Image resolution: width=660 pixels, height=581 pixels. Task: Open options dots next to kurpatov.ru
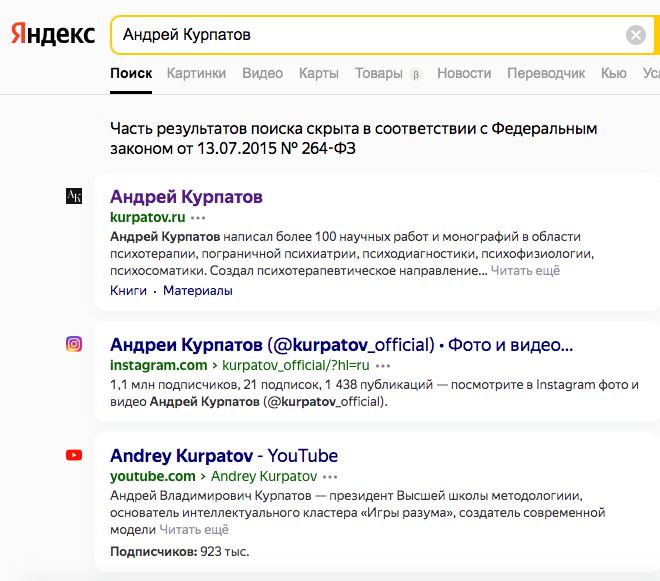[x=198, y=217]
